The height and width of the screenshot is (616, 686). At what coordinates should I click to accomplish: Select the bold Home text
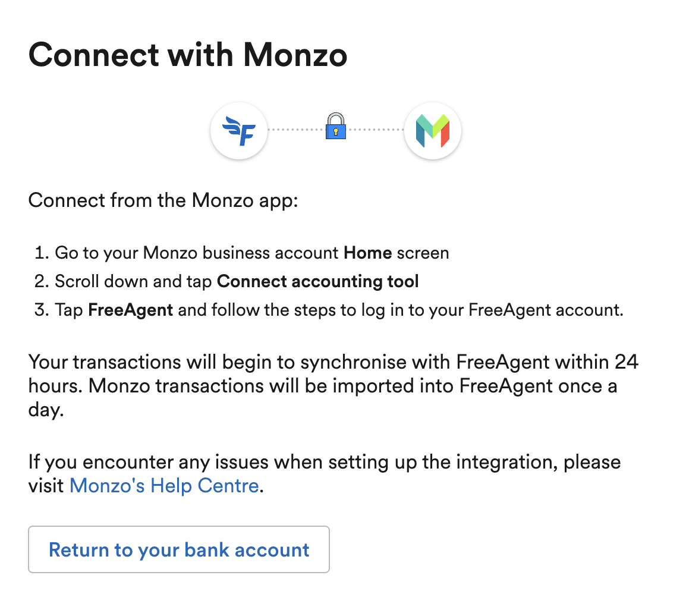(x=367, y=253)
